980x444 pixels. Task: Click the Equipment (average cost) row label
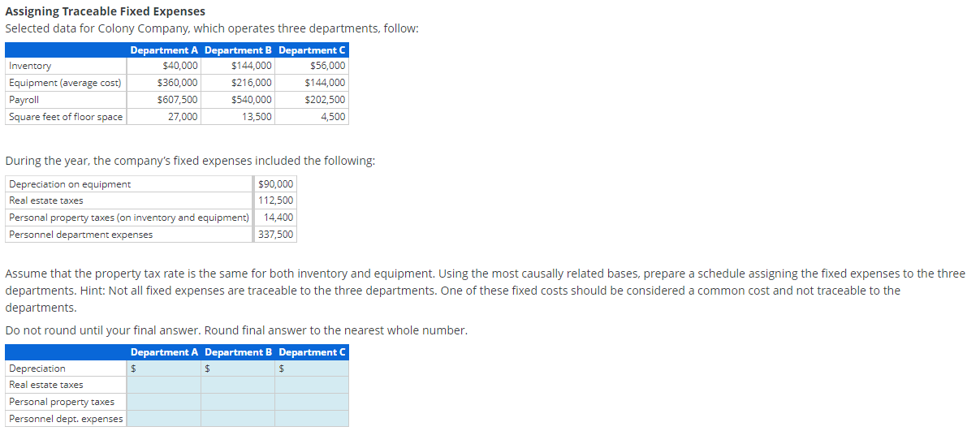pos(65,83)
